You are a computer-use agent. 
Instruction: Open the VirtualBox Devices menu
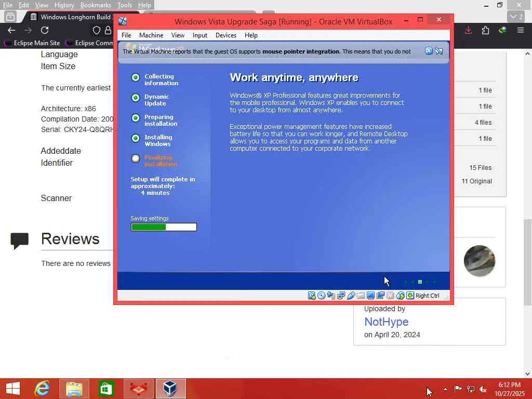pyautogui.click(x=226, y=35)
